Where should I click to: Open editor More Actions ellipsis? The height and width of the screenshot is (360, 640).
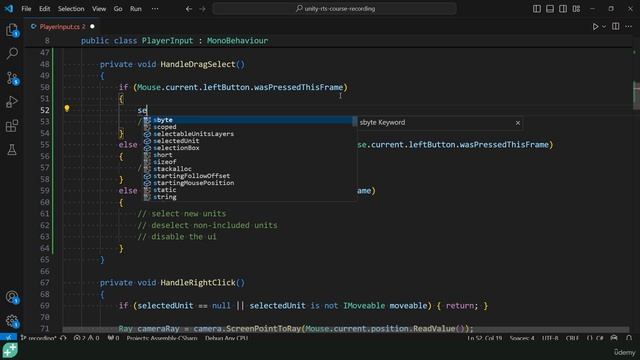pos(629,27)
